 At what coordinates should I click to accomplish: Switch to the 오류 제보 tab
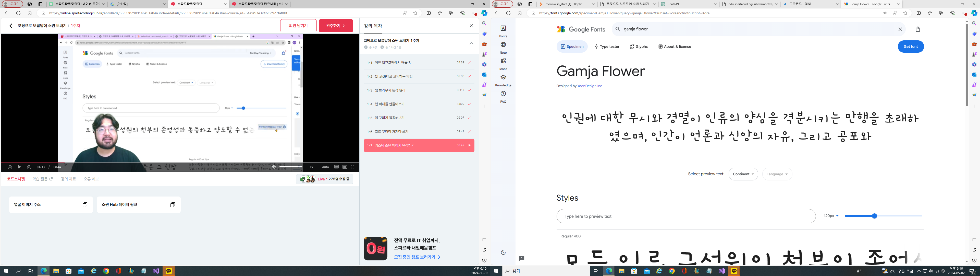point(91,179)
